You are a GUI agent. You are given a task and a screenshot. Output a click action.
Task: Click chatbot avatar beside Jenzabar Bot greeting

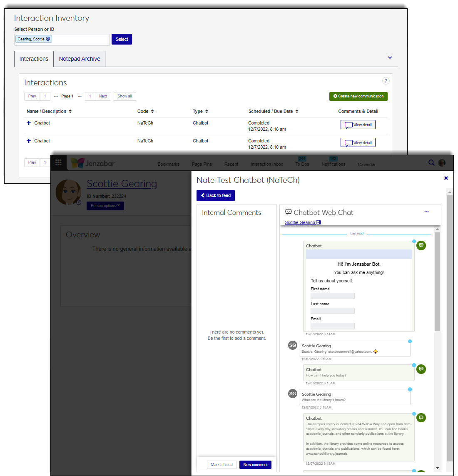pyautogui.click(x=421, y=245)
